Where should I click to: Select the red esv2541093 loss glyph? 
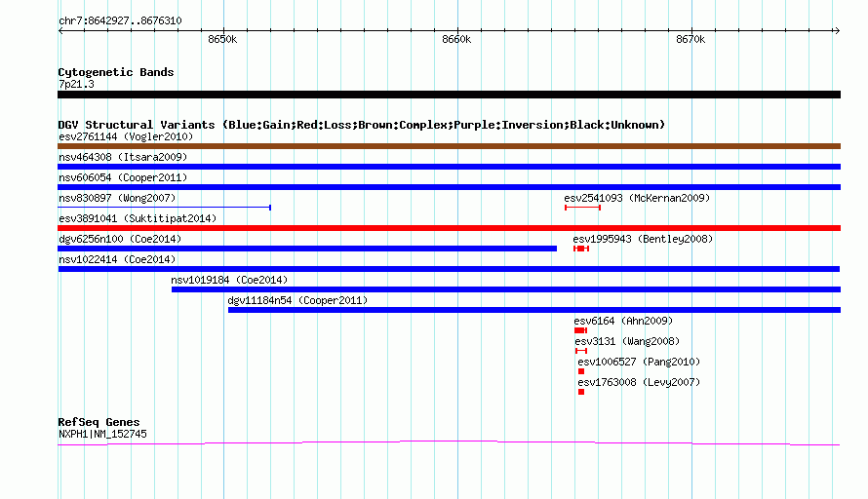582,208
